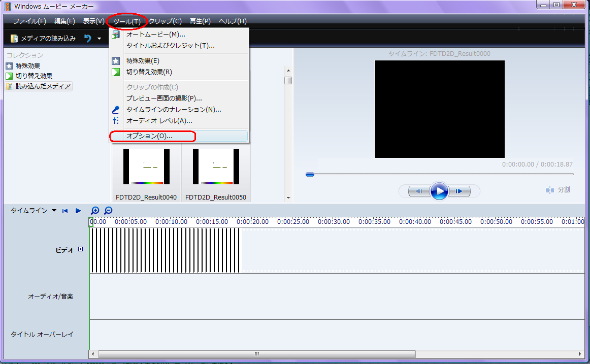Expand the ビデオ track with the plus box
Viewport: 590px width, 364px height.
pos(81,249)
